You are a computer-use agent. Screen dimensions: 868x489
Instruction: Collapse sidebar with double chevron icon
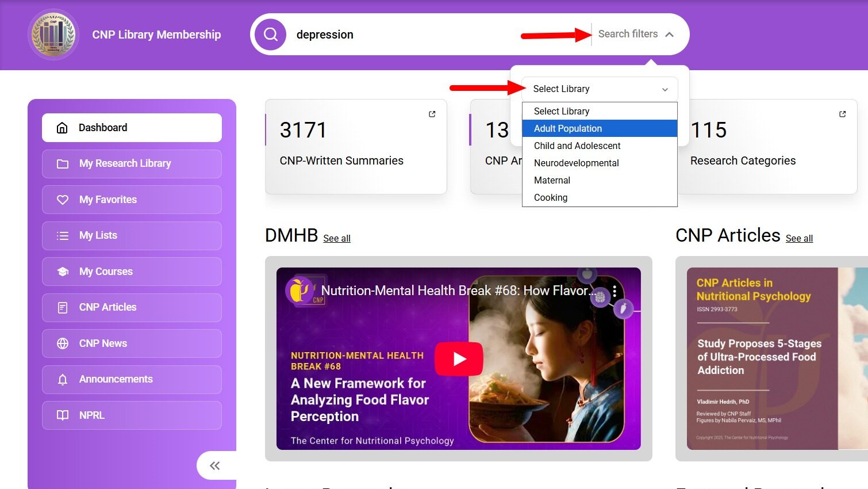[215, 466]
